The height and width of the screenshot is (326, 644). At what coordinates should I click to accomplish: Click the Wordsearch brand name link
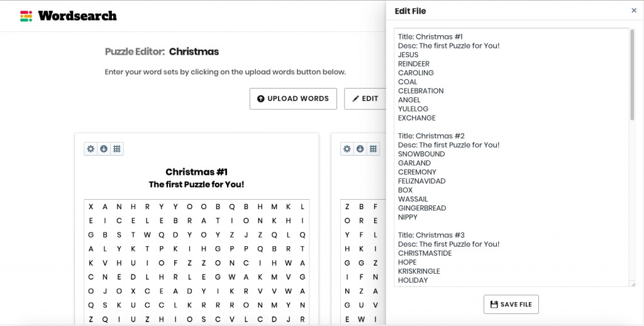77,16
